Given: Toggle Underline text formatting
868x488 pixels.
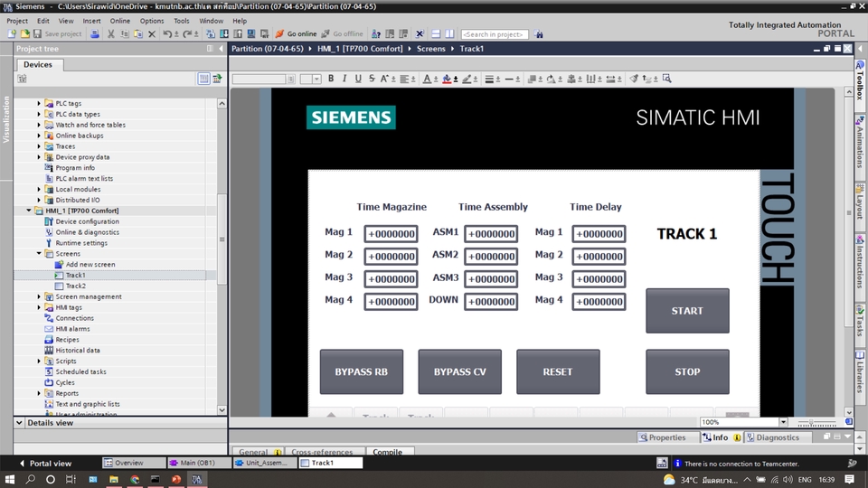Looking at the screenshot, I should [358, 79].
